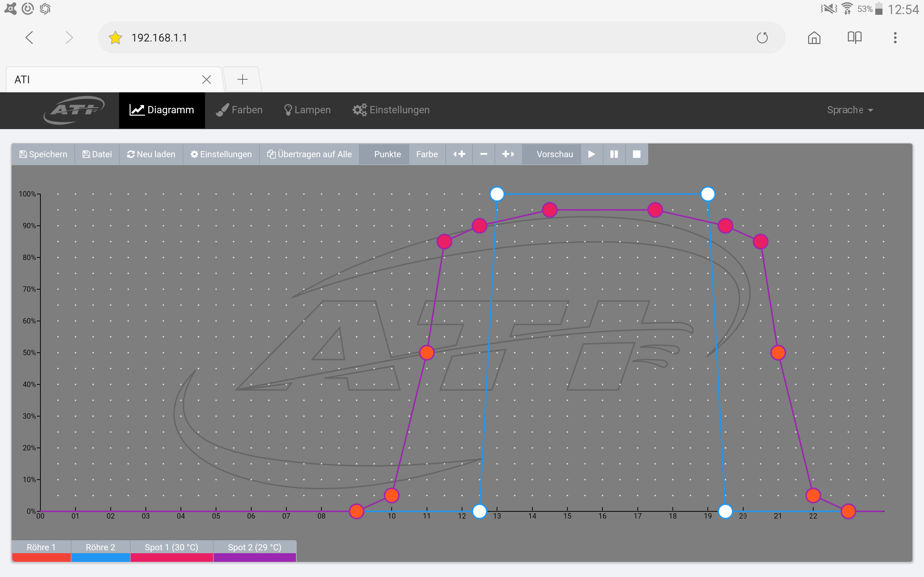The width and height of the screenshot is (924, 577).
Task: Click the Speichern save button
Action: pos(43,154)
